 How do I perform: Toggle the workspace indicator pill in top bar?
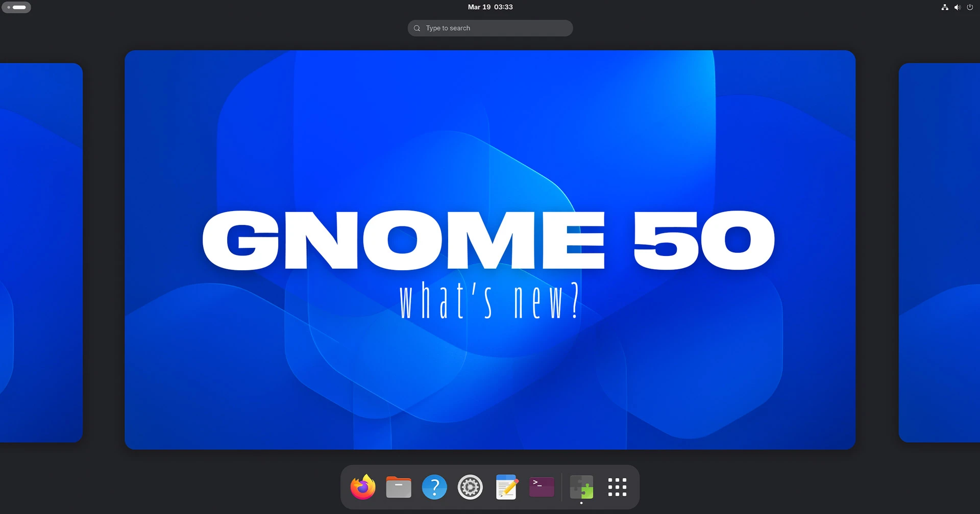(x=16, y=7)
